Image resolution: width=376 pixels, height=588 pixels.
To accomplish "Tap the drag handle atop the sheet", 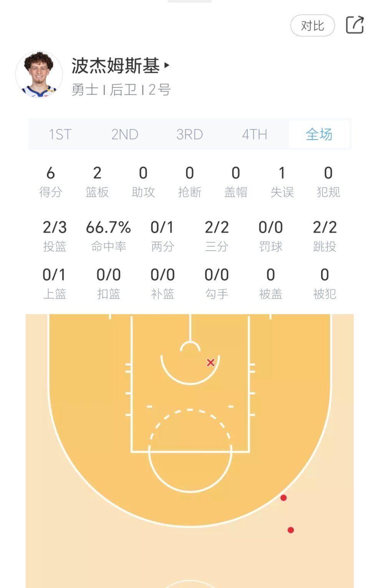I will pos(190,1).
